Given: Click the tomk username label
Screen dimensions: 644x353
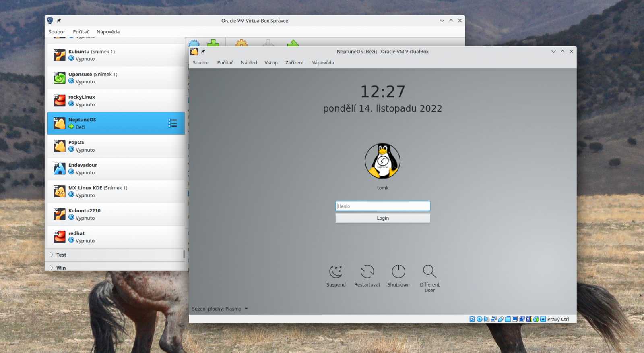Looking at the screenshot, I should [383, 188].
